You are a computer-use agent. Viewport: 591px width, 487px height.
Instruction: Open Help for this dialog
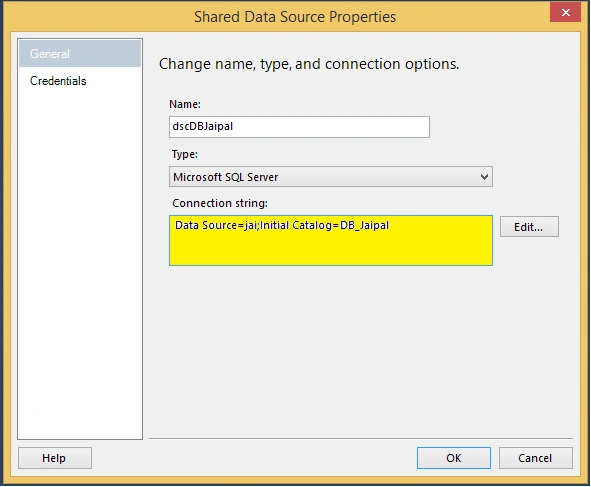tap(55, 458)
